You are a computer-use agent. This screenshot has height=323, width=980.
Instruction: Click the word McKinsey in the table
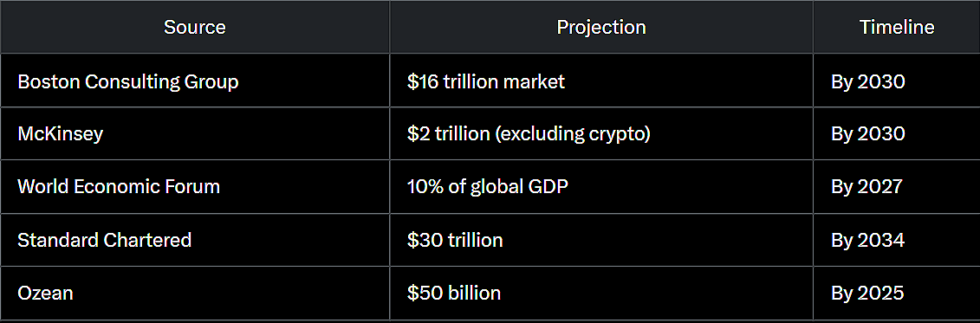pos(60,134)
